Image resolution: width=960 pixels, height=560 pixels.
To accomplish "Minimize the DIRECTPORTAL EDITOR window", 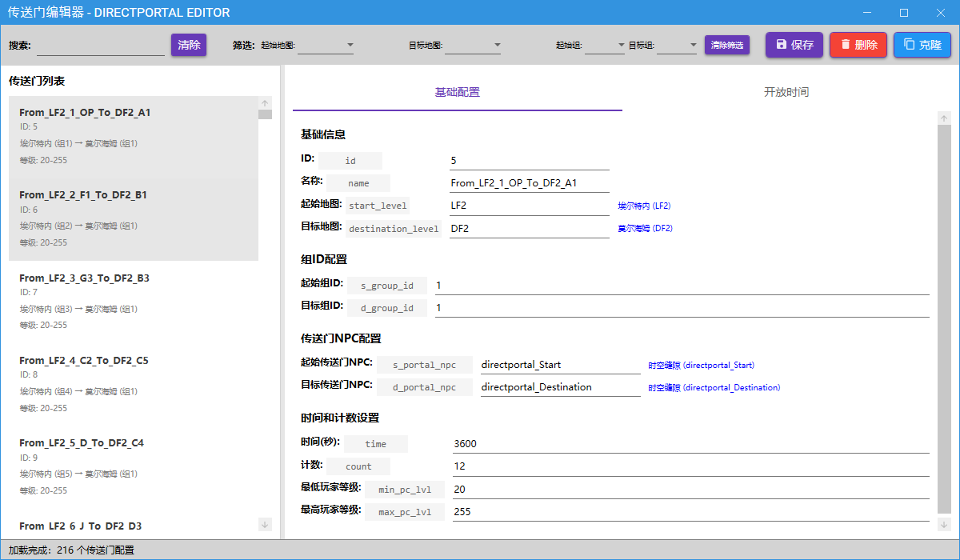I will (x=868, y=12).
